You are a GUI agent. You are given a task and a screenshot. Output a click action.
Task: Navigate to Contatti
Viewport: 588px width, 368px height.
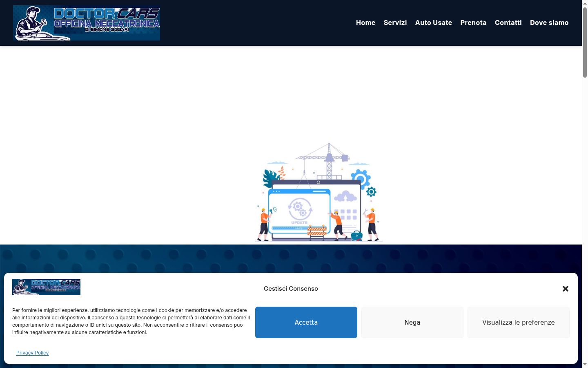point(508,23)
